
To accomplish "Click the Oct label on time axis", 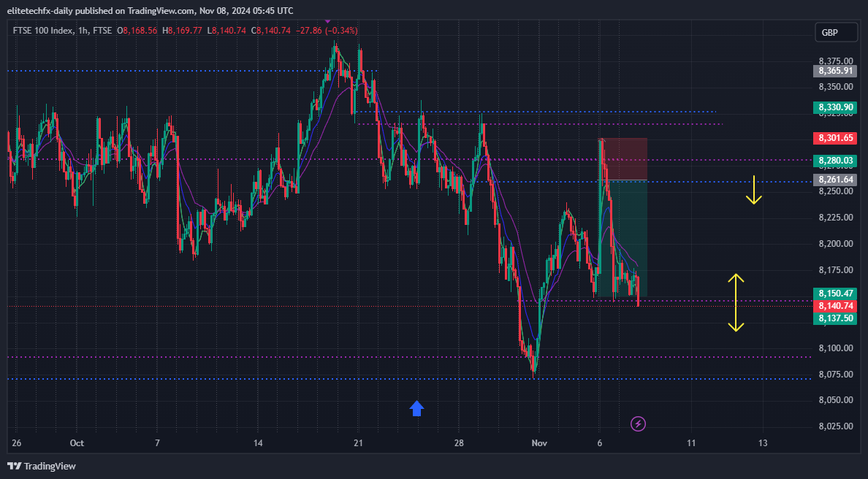I will click(77, 443).
